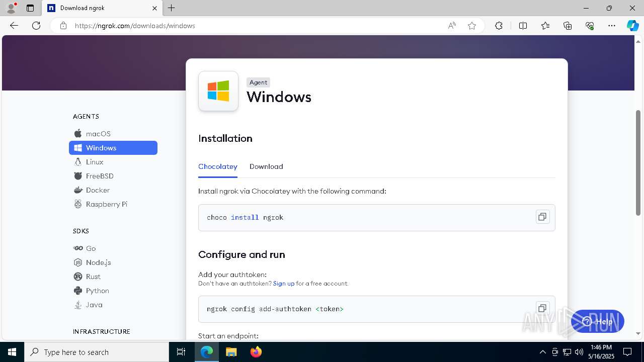Screen dimensions: 644x362
Task: Click the page vertical scrollbar thumb
Action: 638,163
